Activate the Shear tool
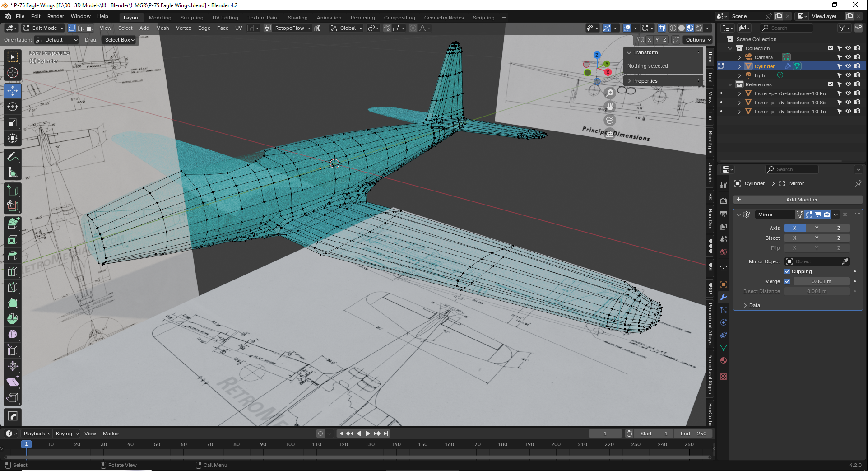This screenshot has width=868, height=471. coord(13,382)
